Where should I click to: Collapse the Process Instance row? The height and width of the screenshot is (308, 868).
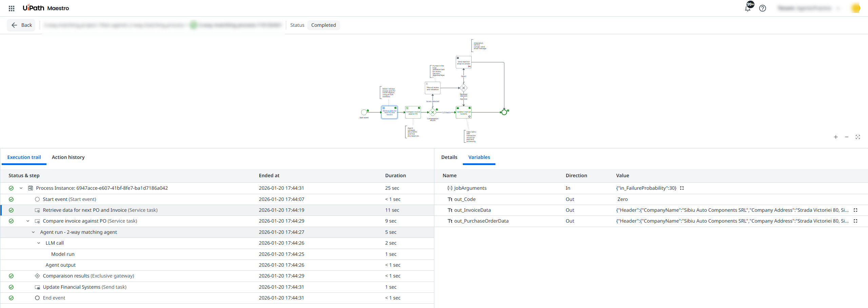[21, 188]
